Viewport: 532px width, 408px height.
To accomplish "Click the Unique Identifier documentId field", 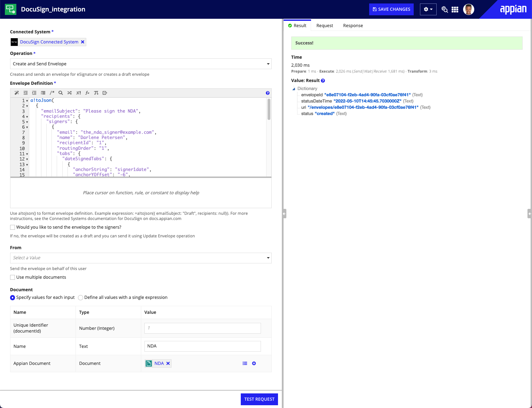I will [x=203, y=328].
